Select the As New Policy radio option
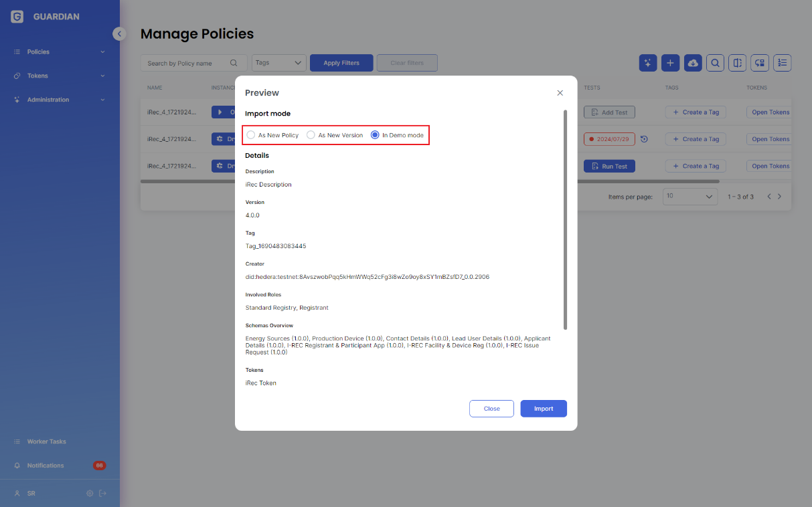The height and width of the screenshot is (507, 812). pyautogui.click(x=251, y=135)
